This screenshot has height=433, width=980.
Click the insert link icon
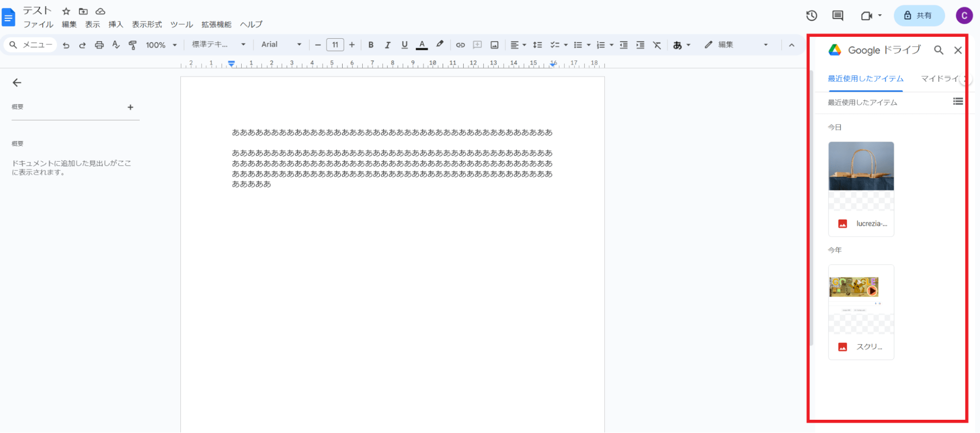(x=460, y=45)
